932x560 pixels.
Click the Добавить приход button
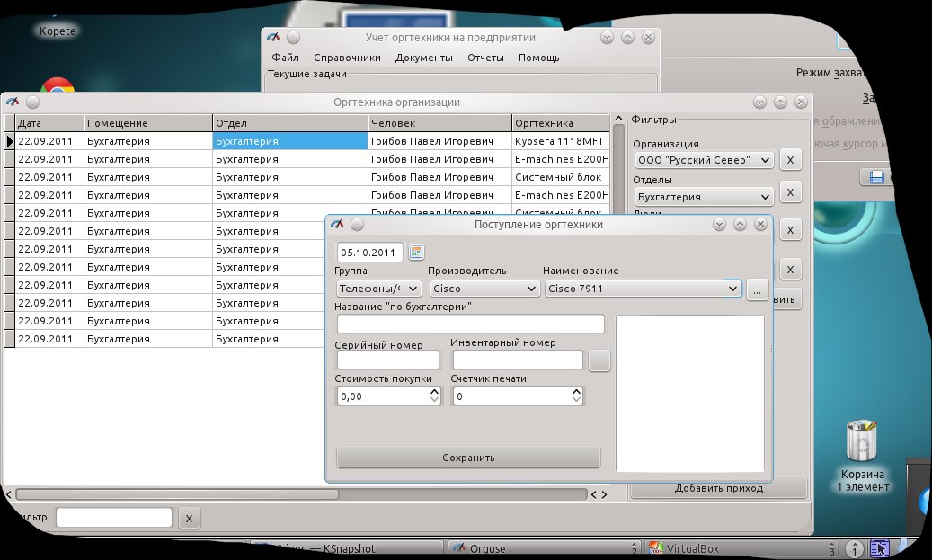pos(718,488)
